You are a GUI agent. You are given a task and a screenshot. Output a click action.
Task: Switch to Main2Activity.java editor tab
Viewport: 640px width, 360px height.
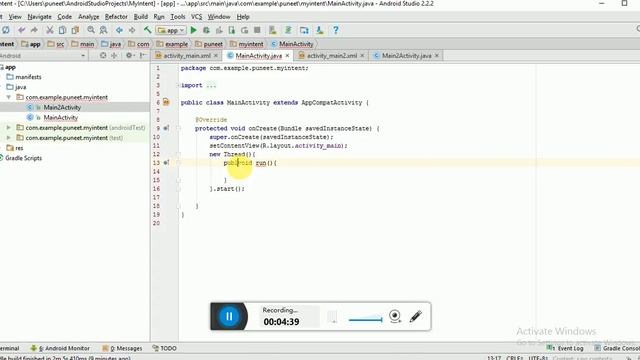pyautogui.click(x=407, y=56)
